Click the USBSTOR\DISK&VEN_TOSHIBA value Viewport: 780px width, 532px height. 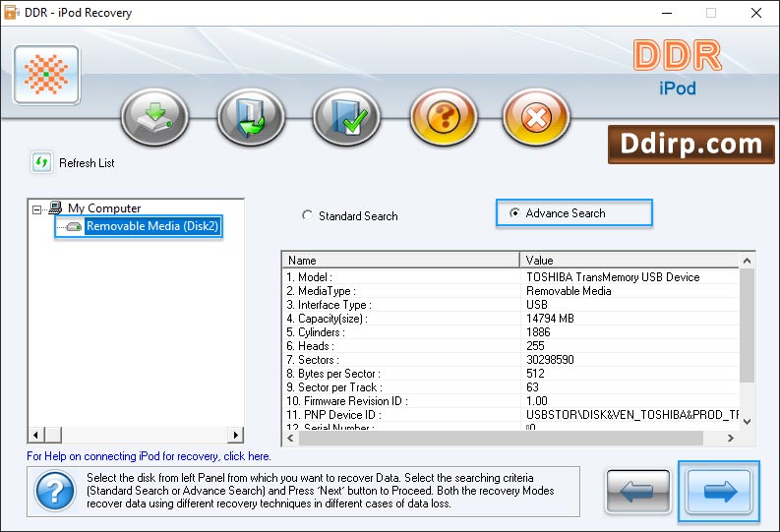[632, 415]
